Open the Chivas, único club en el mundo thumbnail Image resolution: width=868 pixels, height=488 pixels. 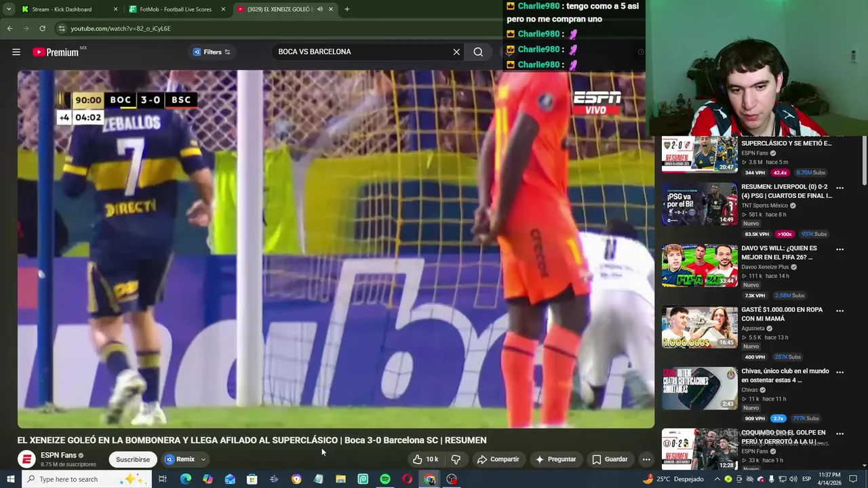click(x=699, y=388)
